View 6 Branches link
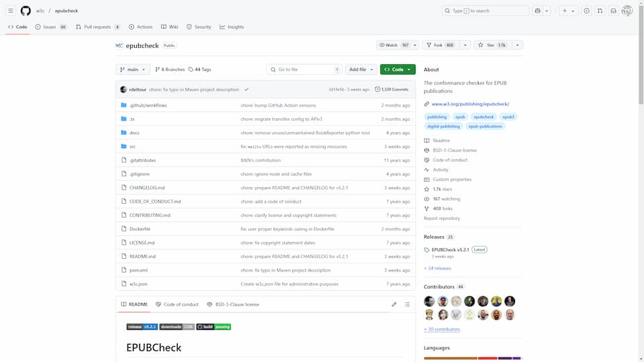This screenshot has width=644, height=362. [170, 70]
